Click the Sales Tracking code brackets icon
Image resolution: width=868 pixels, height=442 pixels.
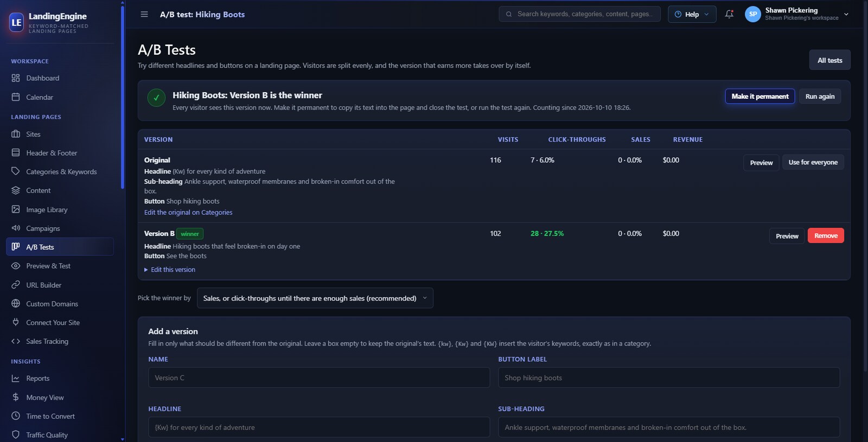[16, 341]
